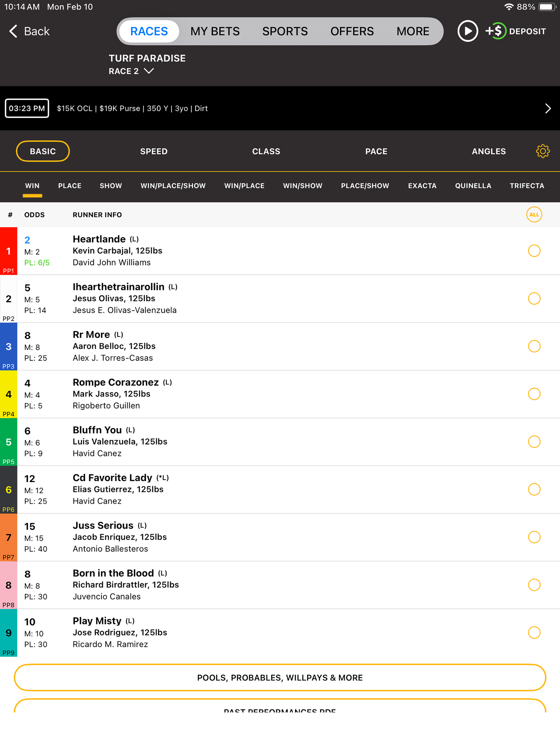Expand race details chevron
The width and height of the screenshot is (560, 747).
(548, 108)
